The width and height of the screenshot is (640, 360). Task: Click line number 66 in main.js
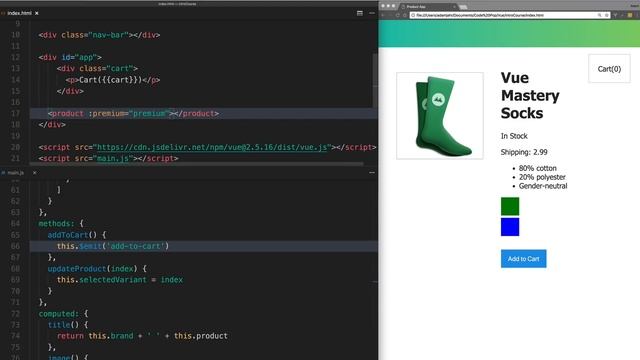point(16,246)
